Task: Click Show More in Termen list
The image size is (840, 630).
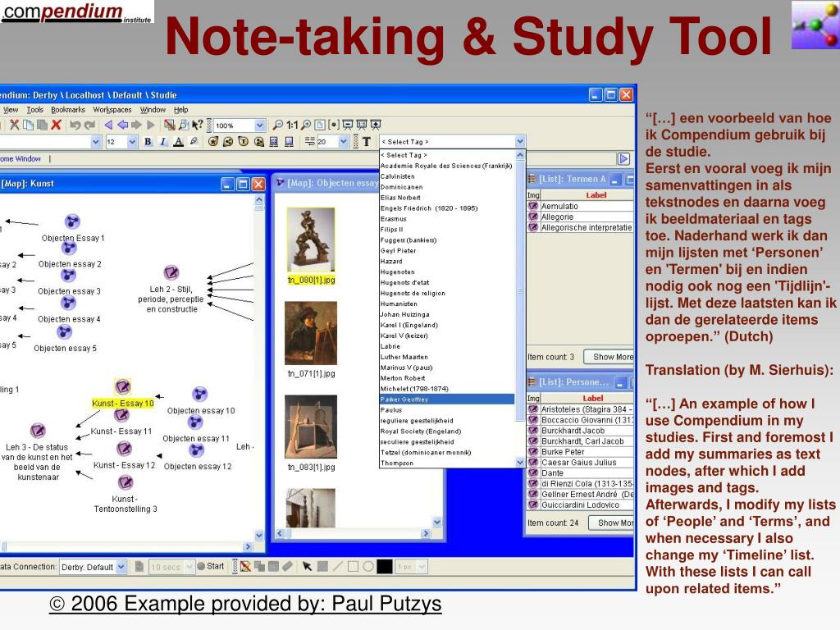Action: point(609,357)
